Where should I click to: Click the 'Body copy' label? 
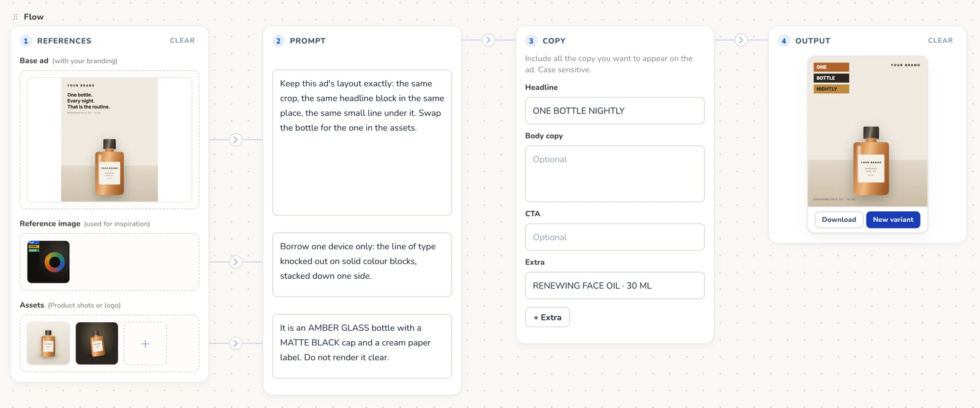544,136
